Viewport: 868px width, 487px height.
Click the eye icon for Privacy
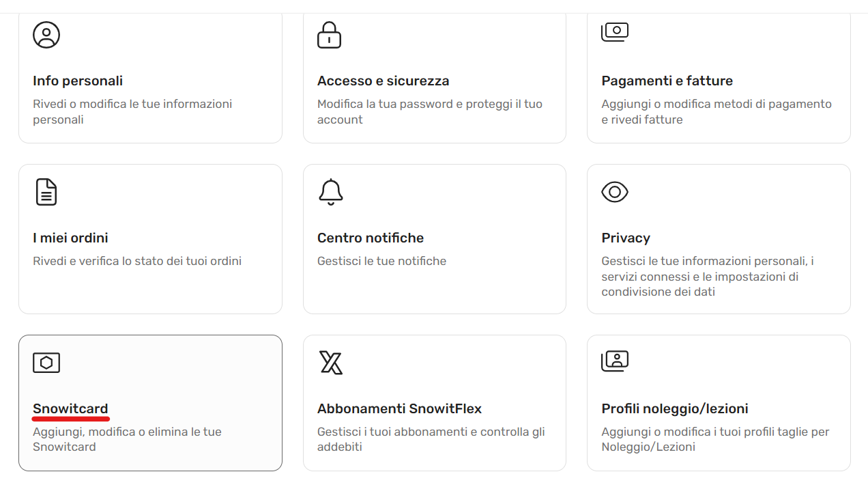click(x=614, y=192)
